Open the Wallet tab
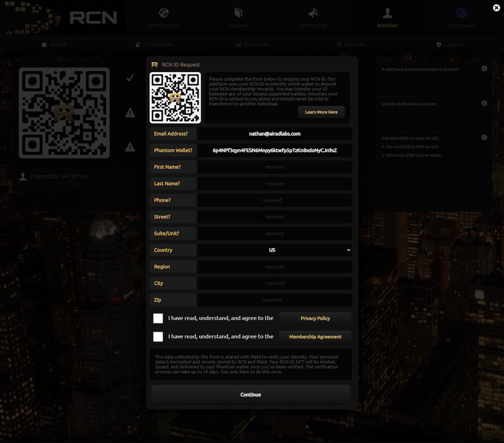Viewport: 504px width, 443px height. 54,44
